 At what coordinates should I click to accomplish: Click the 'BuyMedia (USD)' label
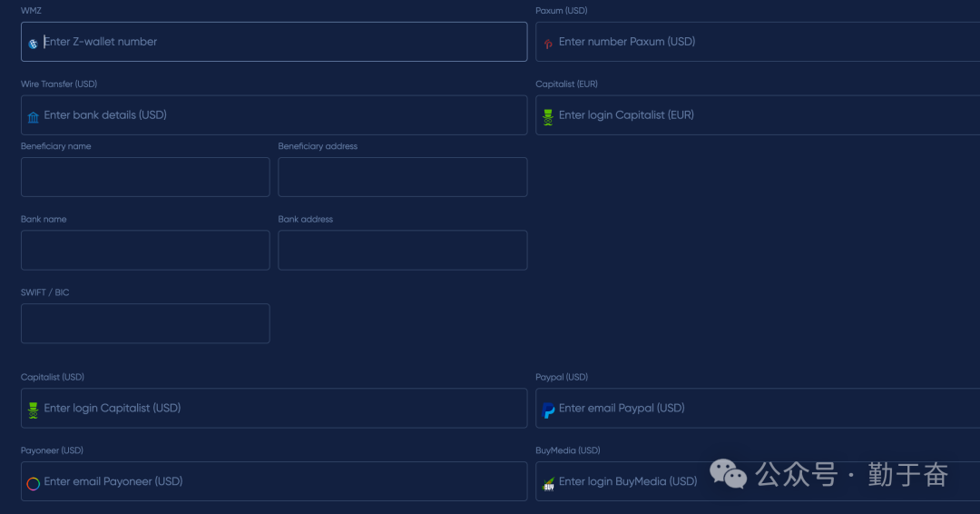pyautogui.click(x=567, y=450)
